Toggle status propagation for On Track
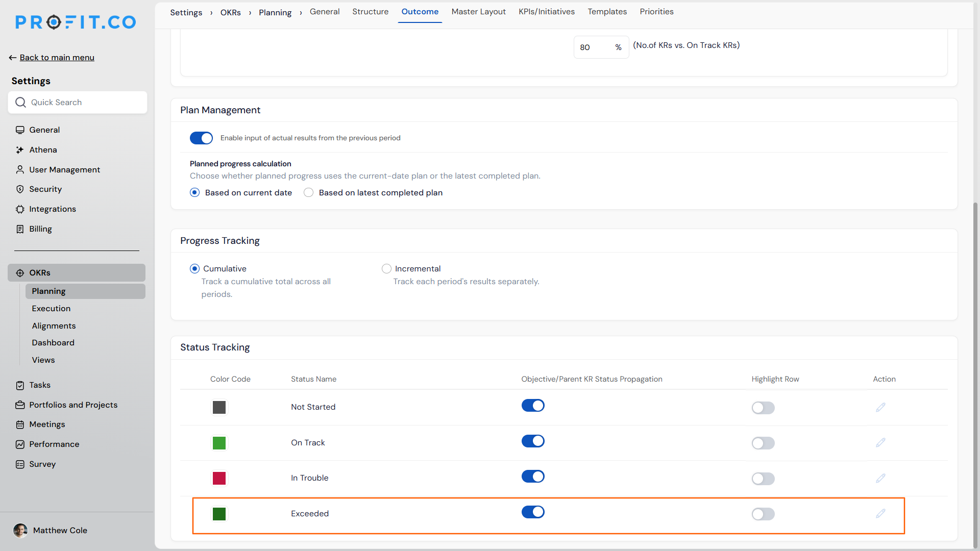 533,441
